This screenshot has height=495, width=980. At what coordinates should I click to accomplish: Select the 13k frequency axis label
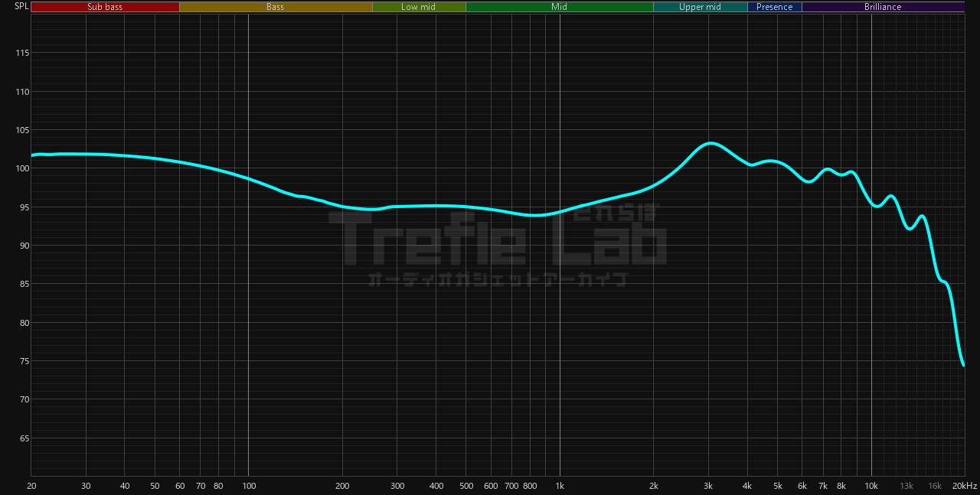pos(906,486)
